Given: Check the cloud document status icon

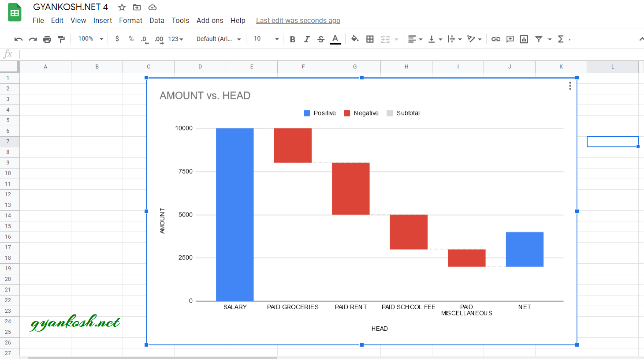Looking at the screenshot, I should coord(152,7).
